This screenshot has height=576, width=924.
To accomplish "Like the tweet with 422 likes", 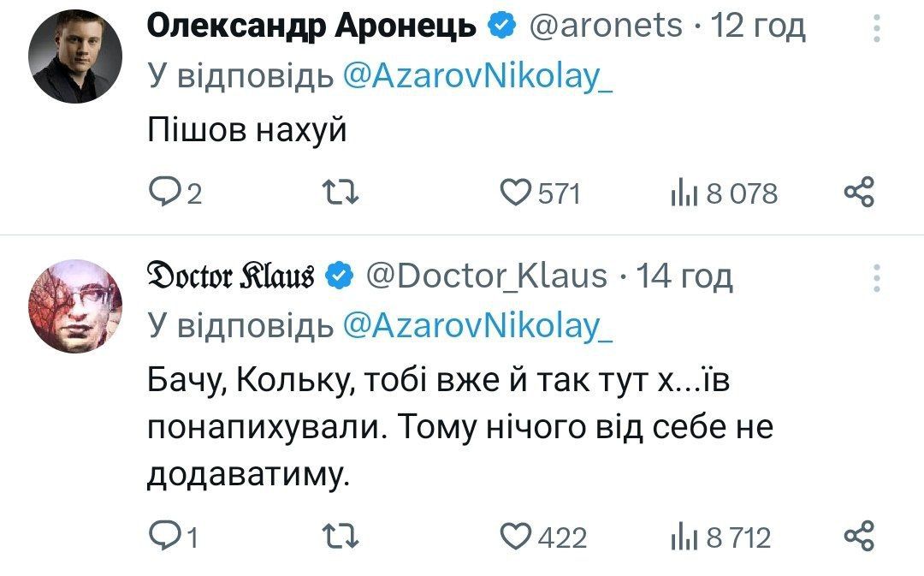I will 514,537.
